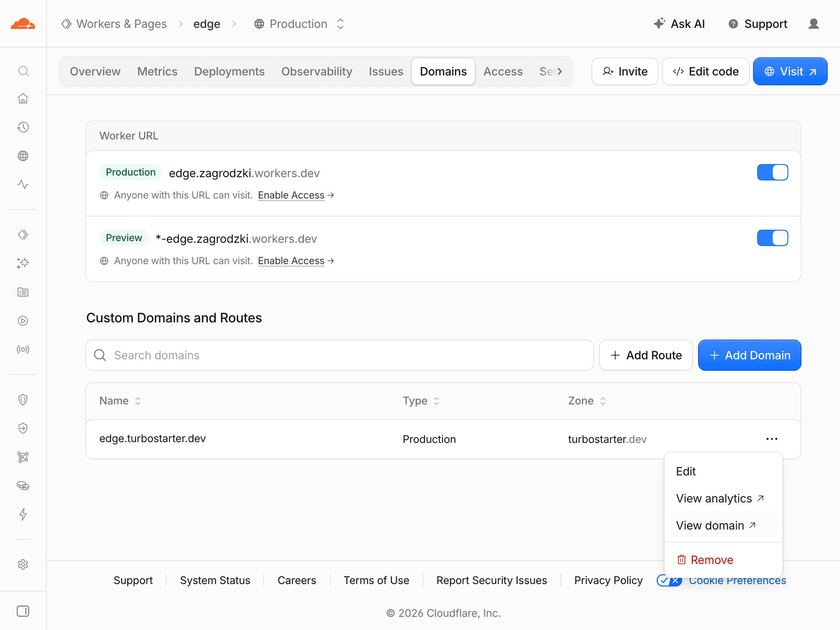Viewport: 840px width, 630px height.
Task: Click the Add Route button
Action: coord(646,355)
